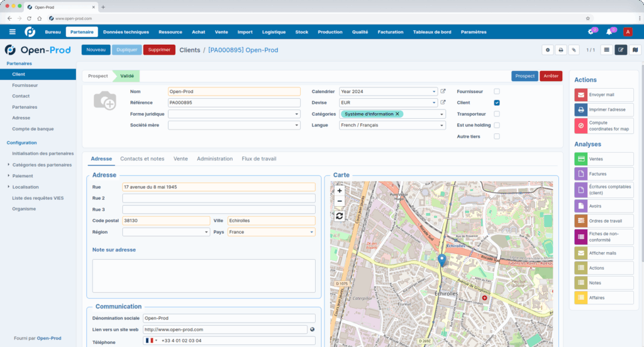Screen dimensions: 644x347
Task: Open Ordres de travail analysis
Action: pos(604,221)
